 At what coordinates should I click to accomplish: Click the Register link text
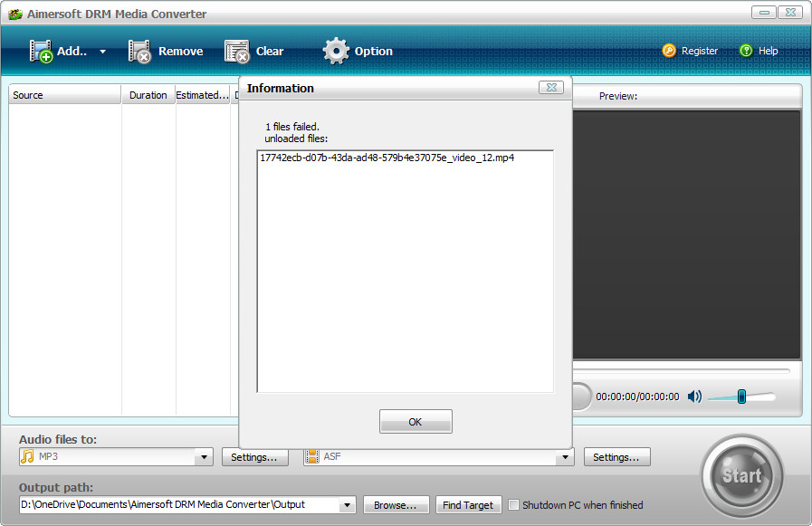[x=700, y=51]
